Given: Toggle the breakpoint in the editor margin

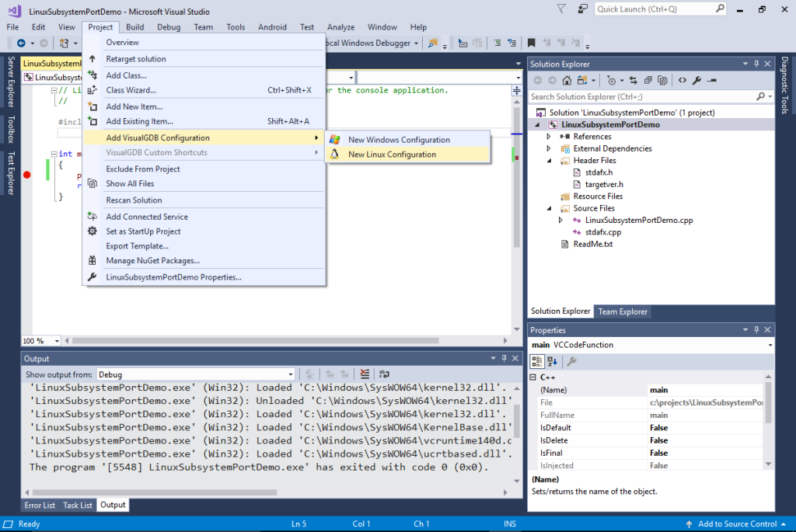Looking at the screenshot, I should [26, 176].
